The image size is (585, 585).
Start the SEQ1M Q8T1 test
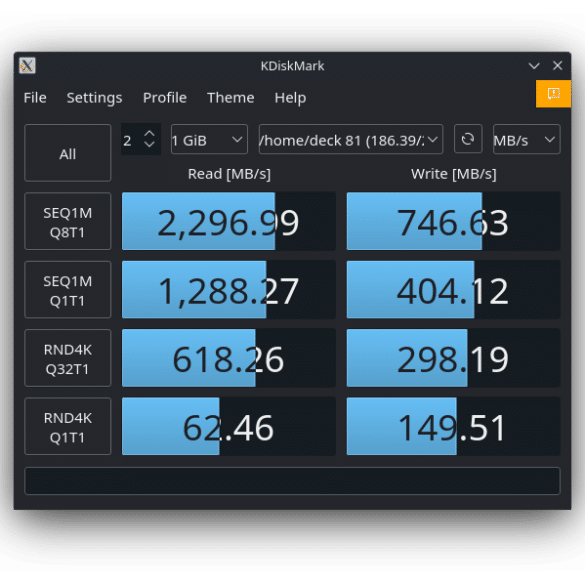[x=68, y=221]
